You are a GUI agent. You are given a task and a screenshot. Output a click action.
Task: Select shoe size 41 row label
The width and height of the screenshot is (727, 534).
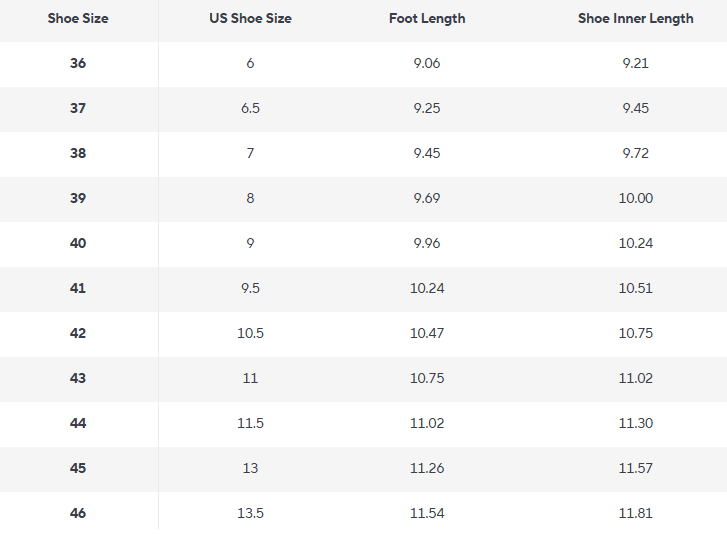click(x=78, y=288)
